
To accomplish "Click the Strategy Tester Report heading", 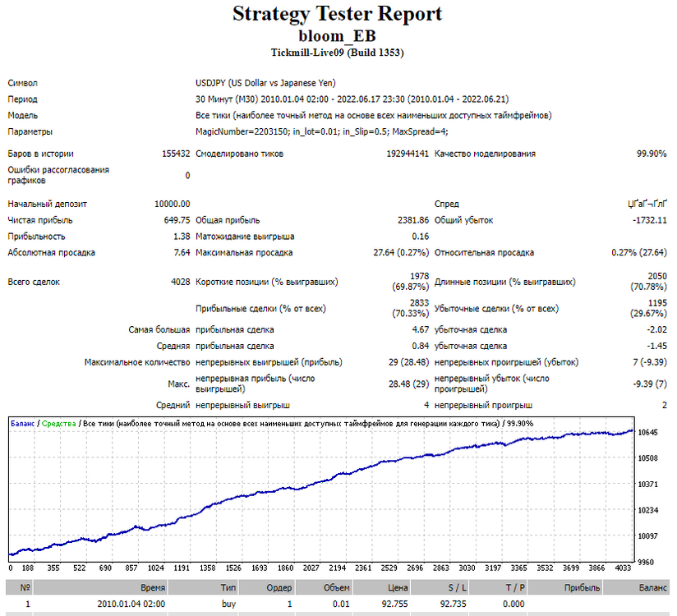I will click(x=337, y=14).
